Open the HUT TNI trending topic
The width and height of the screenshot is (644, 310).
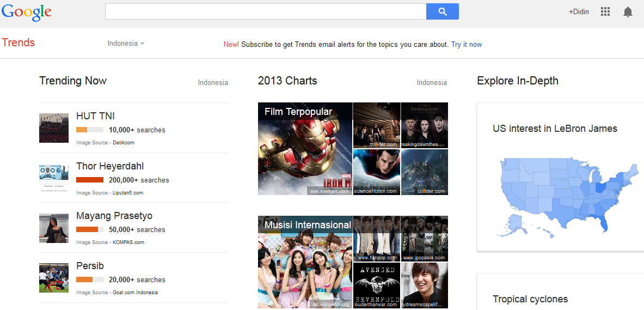pos(95,117)
